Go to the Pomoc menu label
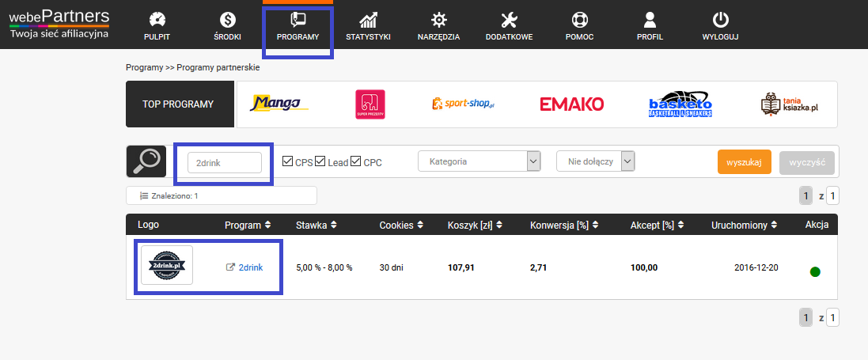 [579, 38]
